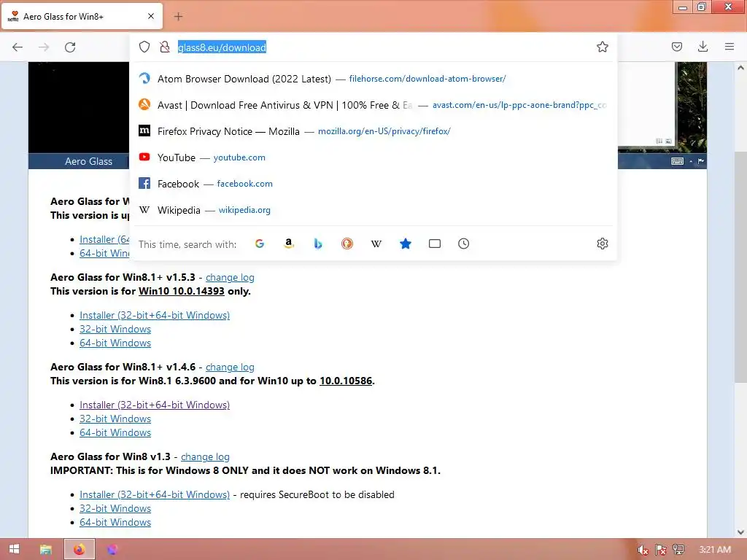Viewport: 747px width, 560px height.
Task: Select the Atom Browser Download suggestion
Action: [373, 79]
